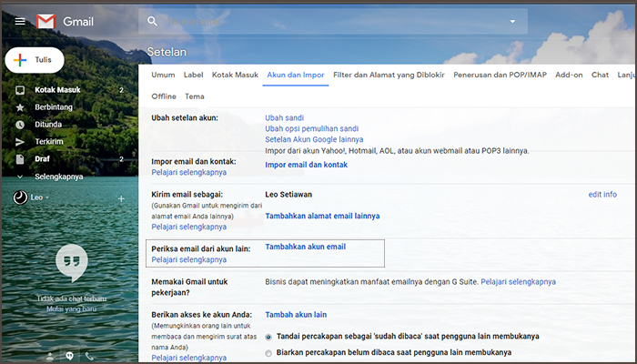Viewport: 637px width, 364px height.
Task: Click the Tulis compose button
Action: (35, 59)
